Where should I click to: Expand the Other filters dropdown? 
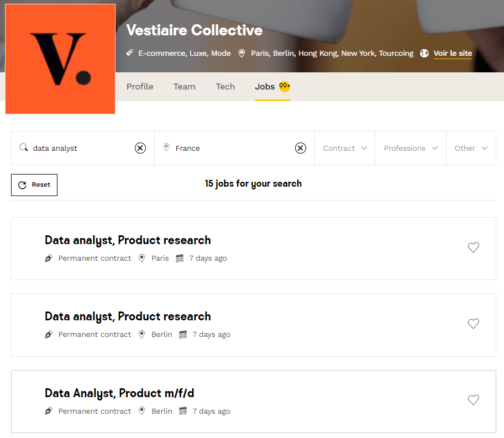click(471, 148)
